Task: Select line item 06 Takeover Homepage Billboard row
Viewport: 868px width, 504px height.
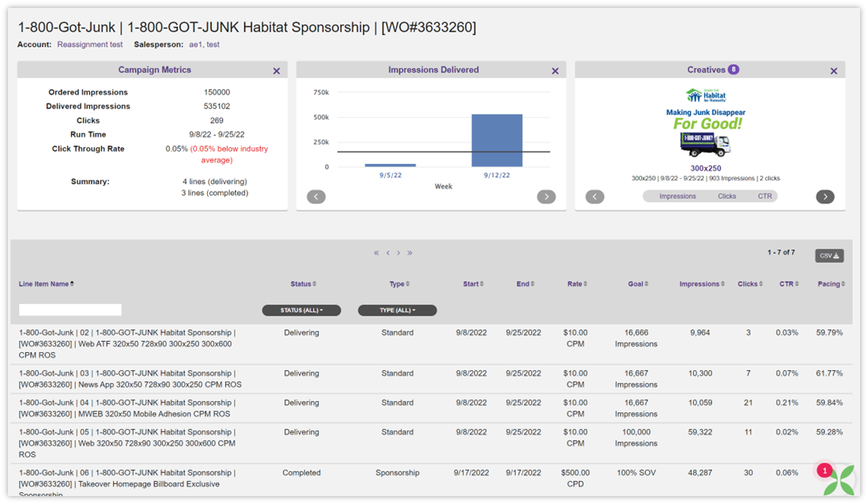Action: click(431, 479)
